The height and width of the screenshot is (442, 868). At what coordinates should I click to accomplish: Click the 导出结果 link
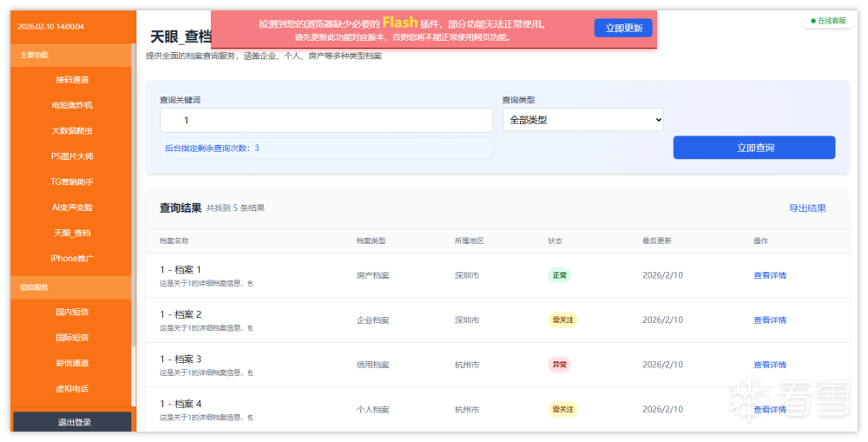pos(806,208)
